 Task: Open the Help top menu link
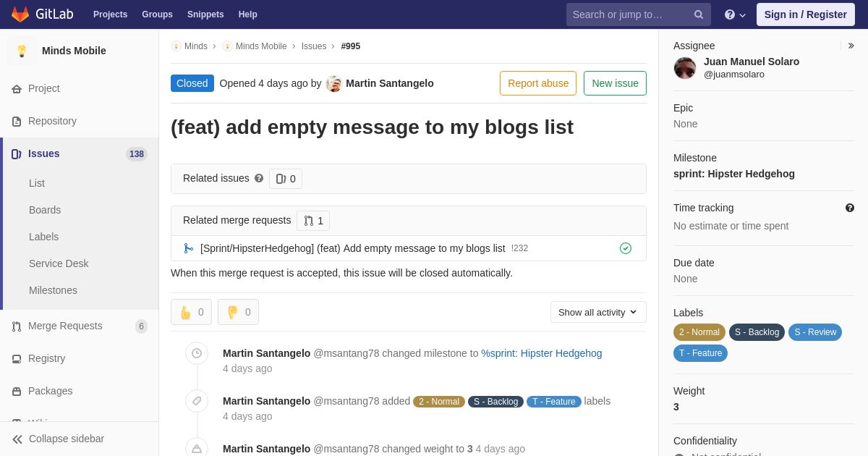click(248, 14)
